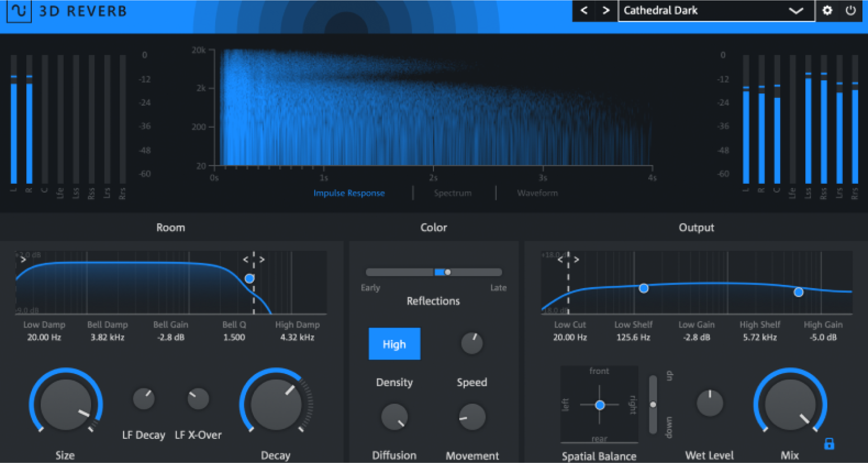Click the LF Decay knob
The image size is (868, 463).
(144, 399)
